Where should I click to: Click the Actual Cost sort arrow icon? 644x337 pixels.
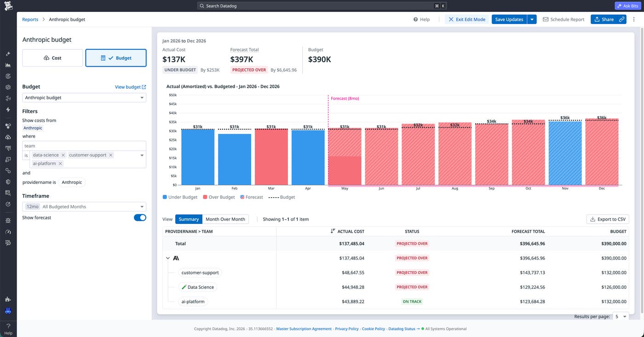coord(333,231)
